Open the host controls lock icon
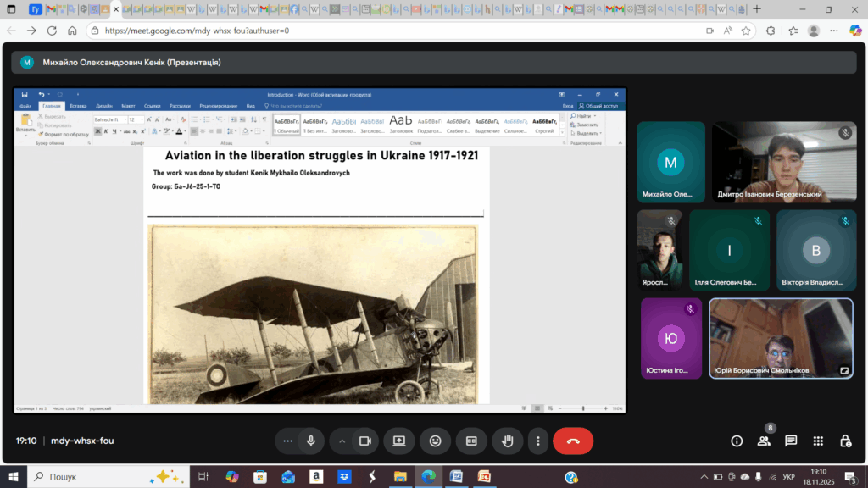The image size is (868, 488). 845,441
